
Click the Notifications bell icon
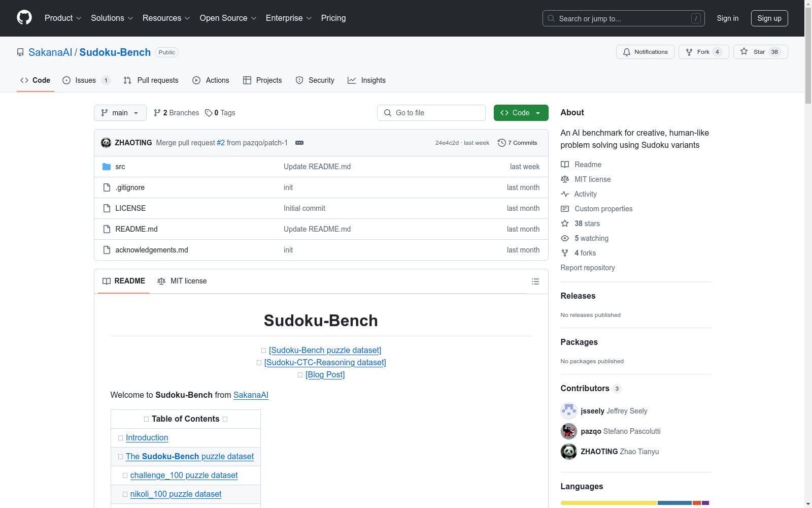[627, 52]
